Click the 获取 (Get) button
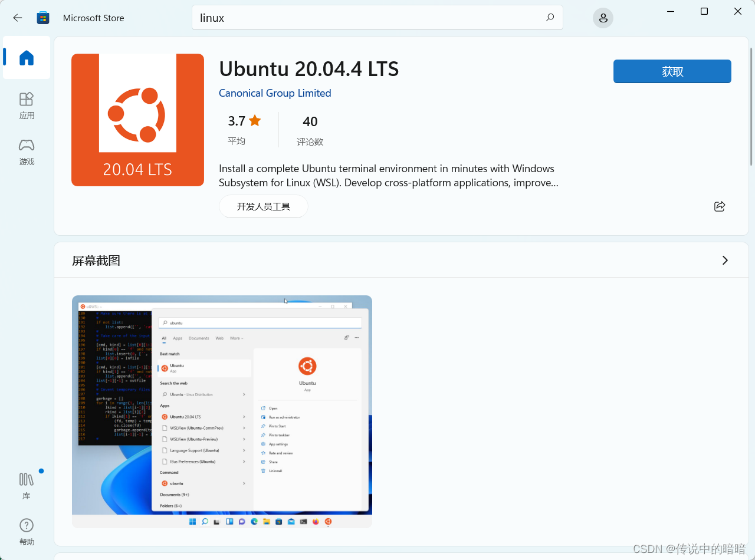This screenshot has height=560, width=755. pos(672,71)
